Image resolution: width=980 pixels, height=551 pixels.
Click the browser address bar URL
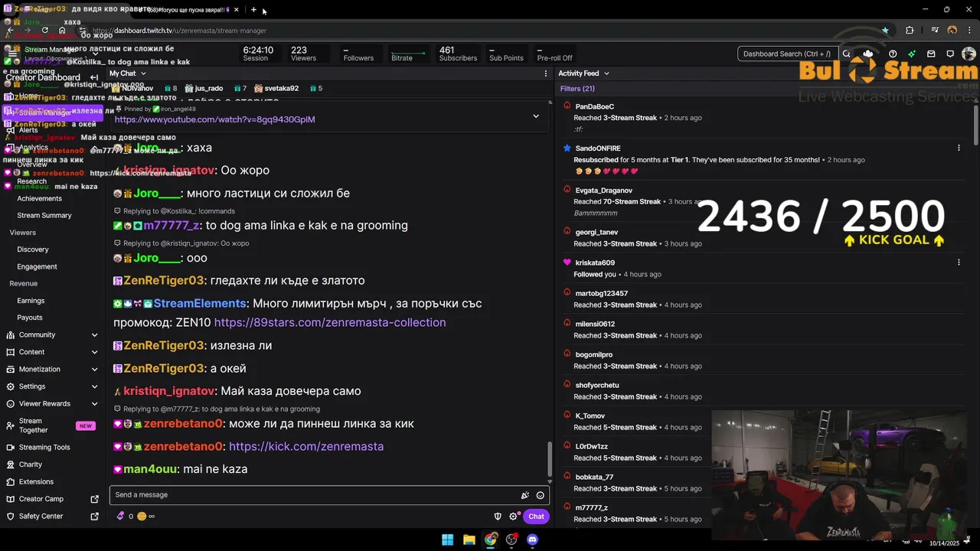coord(179,31)
